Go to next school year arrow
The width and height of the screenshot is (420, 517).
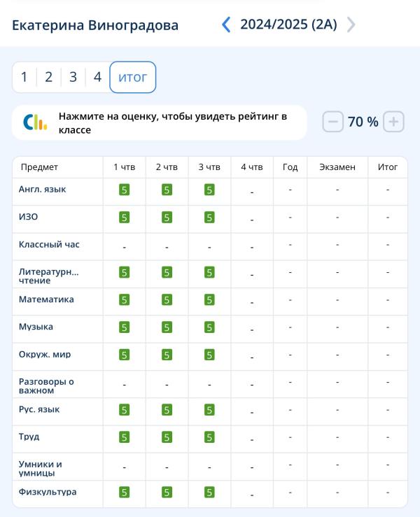[x=351, y=24]
